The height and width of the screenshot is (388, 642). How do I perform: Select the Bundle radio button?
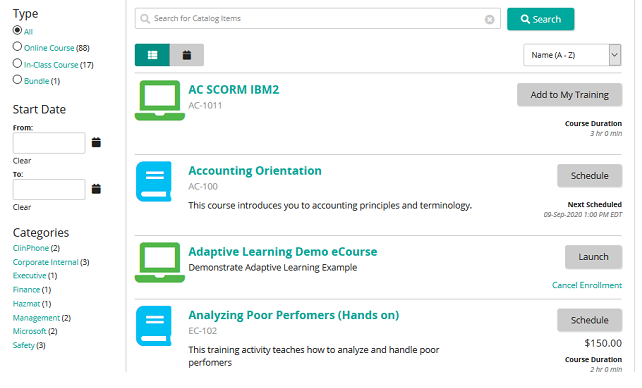coord(17,79)
